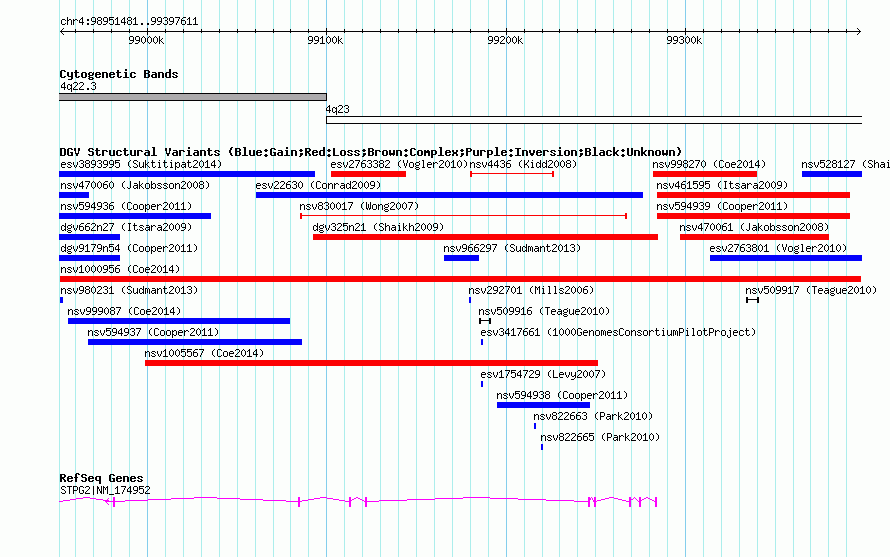Viewport: 890px width, 557px height.
Task: Click the nsv594936 (Cooper2011) label
Action: click(126, 206)
